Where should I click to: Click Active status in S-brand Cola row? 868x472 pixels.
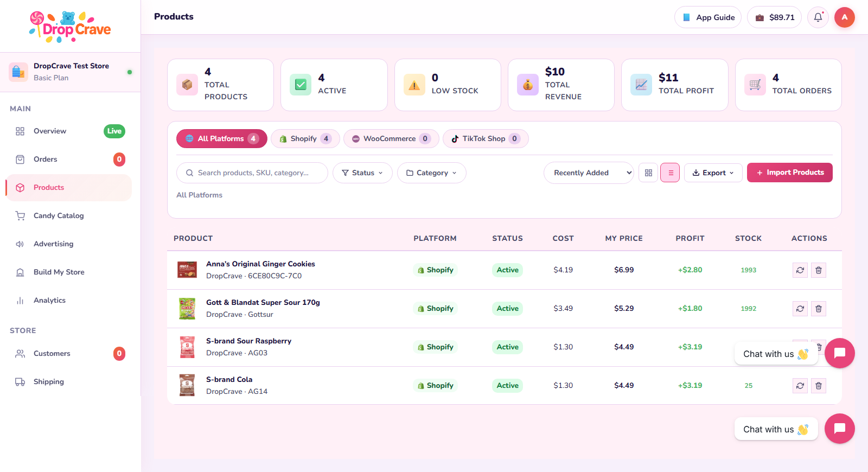point(507,385)
